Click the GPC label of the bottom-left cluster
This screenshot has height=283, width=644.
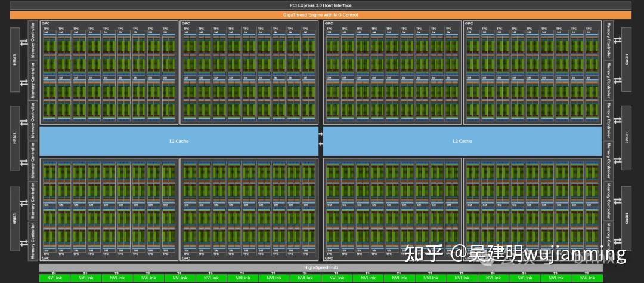(x=45, y=258)
